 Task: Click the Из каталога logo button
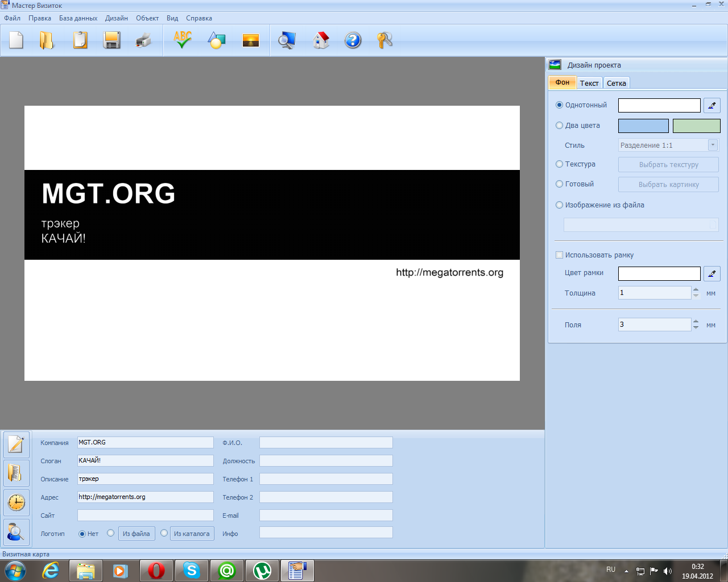(x=192, y=534)
